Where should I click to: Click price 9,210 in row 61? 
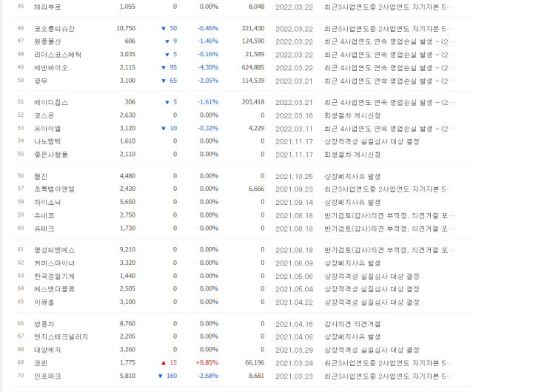pos(127,250)
